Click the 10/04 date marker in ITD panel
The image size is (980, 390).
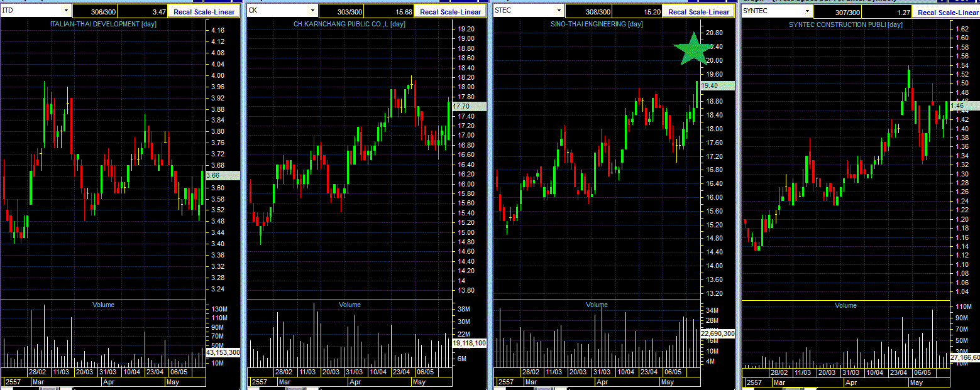point(132,372)
